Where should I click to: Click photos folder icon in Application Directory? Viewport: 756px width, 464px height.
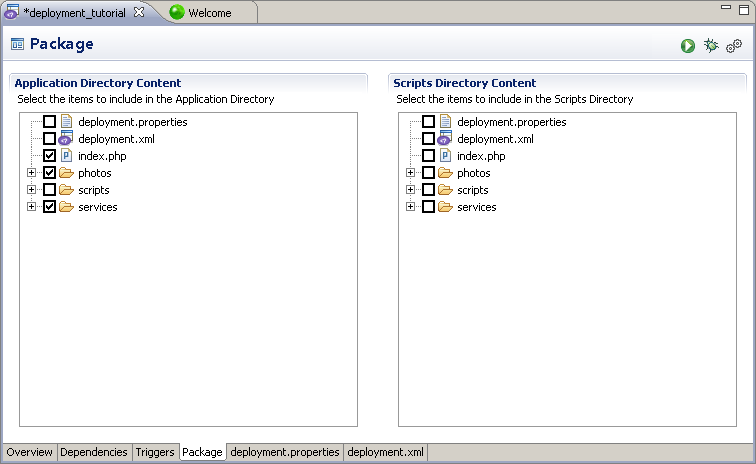pos(66,173)
